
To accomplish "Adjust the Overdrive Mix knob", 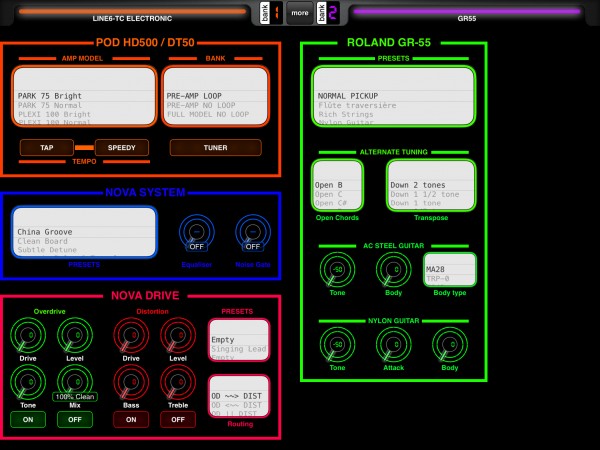I will point(75,381).
